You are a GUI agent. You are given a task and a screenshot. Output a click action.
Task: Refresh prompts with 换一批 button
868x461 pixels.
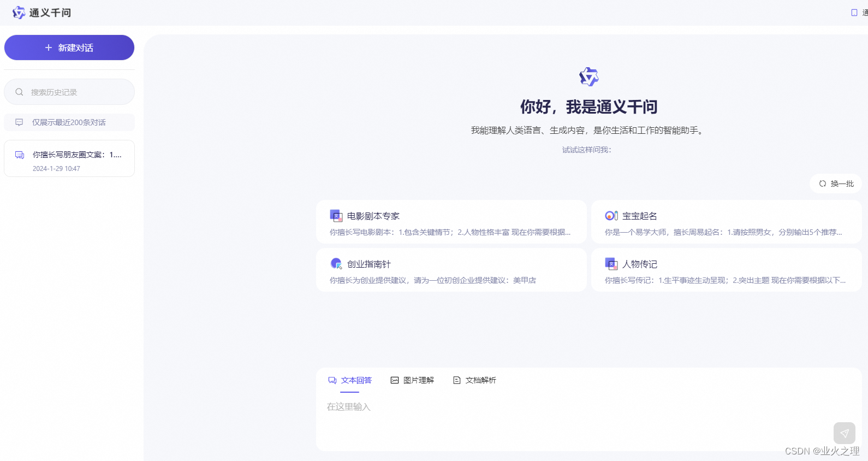coord(836,184)
